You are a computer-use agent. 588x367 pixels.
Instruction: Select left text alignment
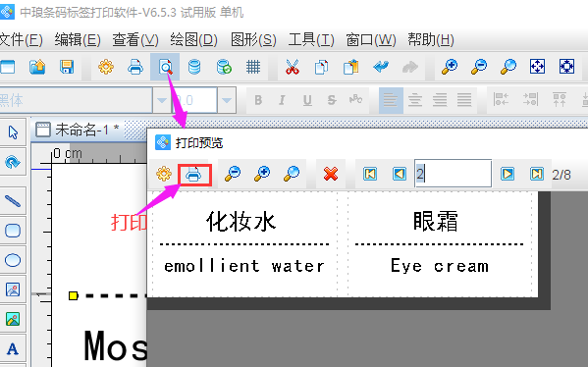391,100
